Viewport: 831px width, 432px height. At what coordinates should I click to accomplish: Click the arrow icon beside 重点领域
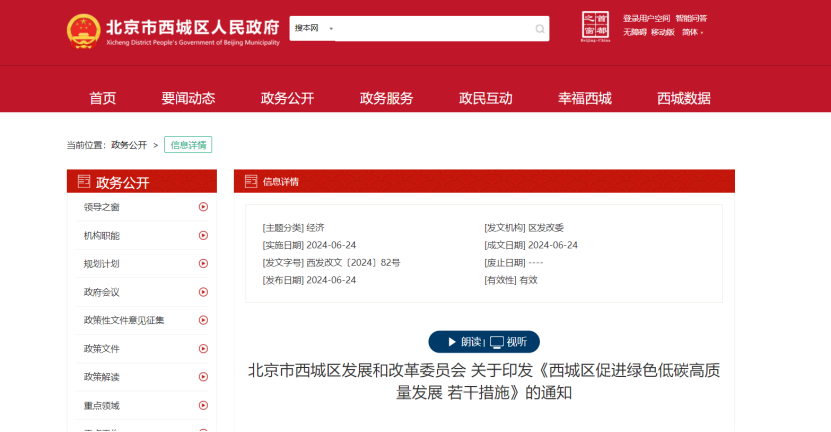pos(203,405)
